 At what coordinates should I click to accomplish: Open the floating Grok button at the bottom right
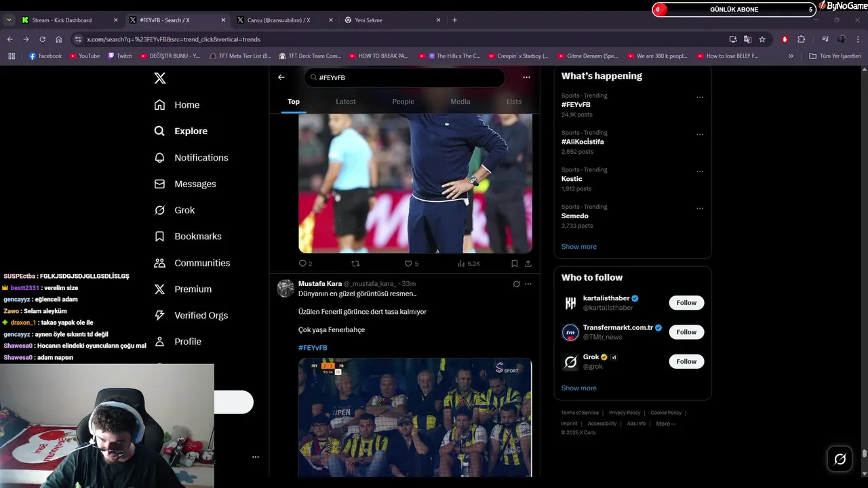(x=840, y=460)
